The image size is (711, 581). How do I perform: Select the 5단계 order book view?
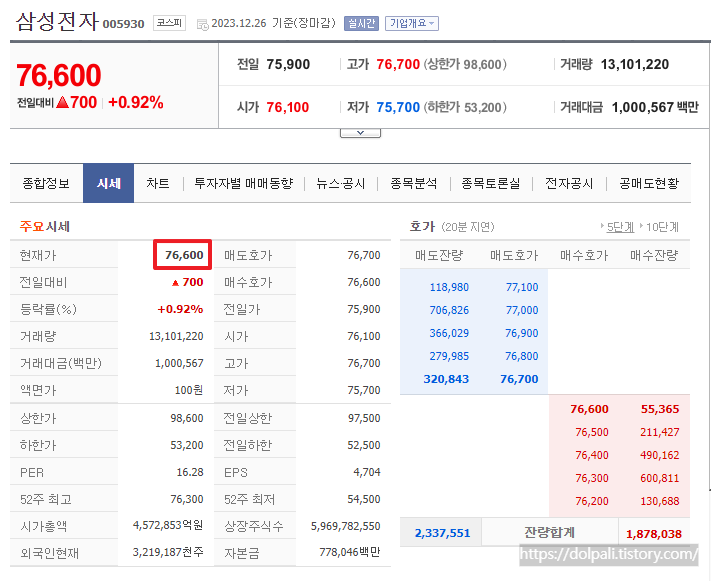(620, 227)
